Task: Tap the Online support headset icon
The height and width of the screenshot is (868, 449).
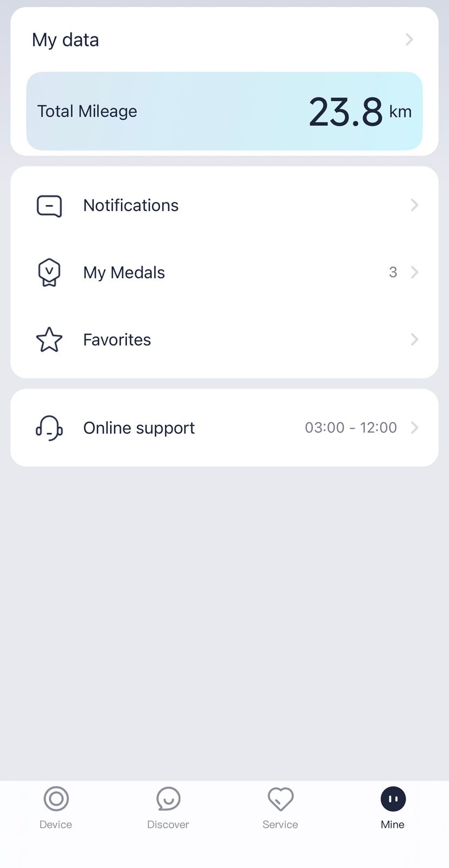Action: pos(49,428)
